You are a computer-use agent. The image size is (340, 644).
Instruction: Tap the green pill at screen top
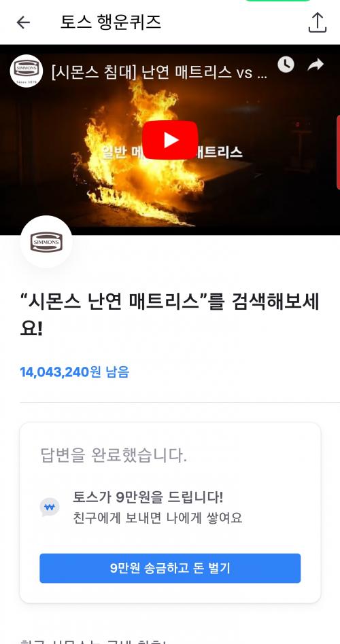278,1
